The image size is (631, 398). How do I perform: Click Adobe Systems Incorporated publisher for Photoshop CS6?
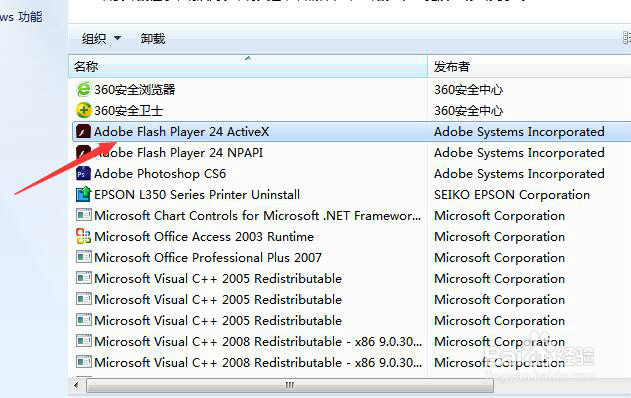pyautogui.click(x=519, y=174)
